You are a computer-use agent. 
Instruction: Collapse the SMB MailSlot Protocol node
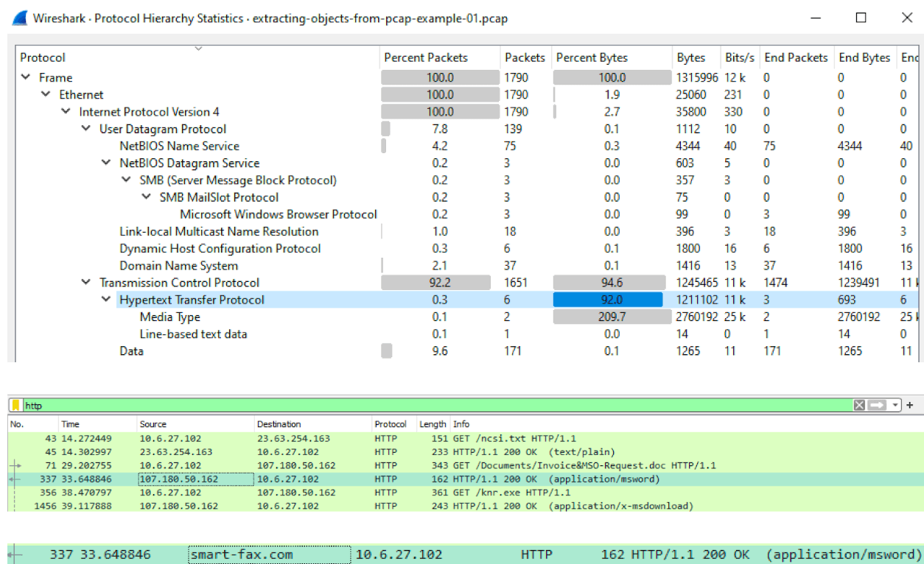coord(146,197)
